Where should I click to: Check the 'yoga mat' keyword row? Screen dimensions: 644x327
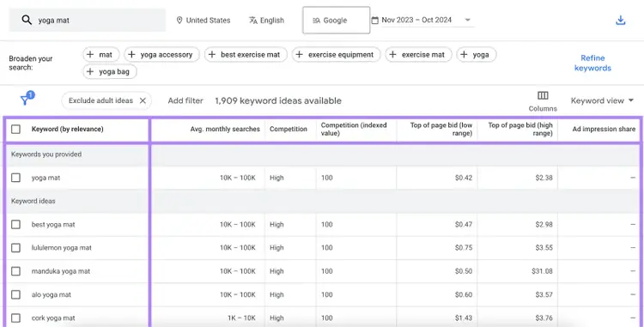[x=15, y=178]
